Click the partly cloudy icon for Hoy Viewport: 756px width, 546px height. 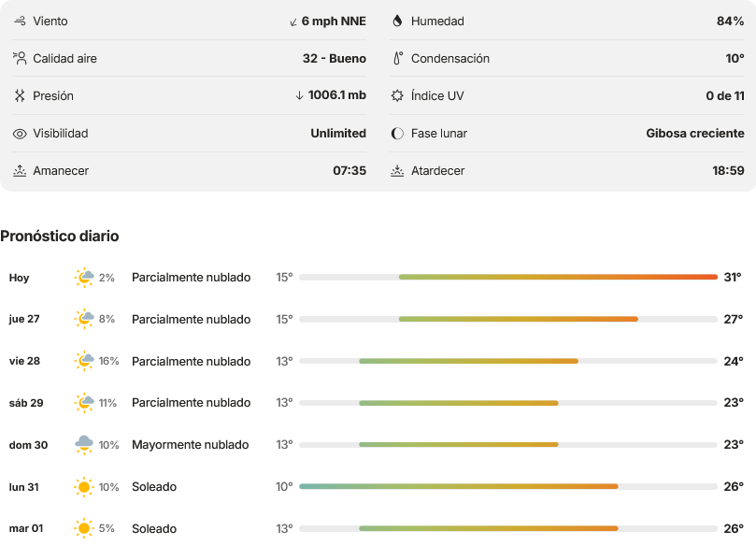pos(84,278)
